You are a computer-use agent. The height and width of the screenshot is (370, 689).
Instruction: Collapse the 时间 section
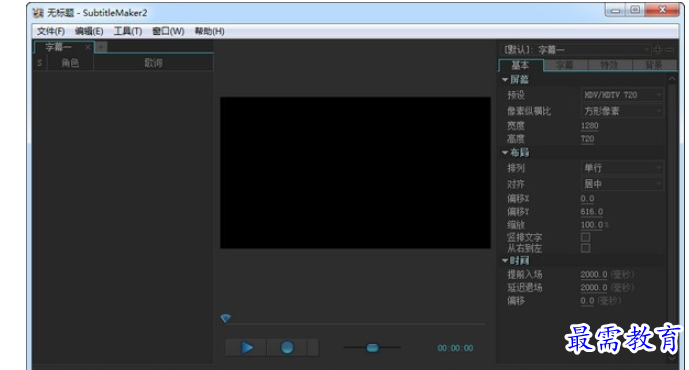tap(505, 261)
